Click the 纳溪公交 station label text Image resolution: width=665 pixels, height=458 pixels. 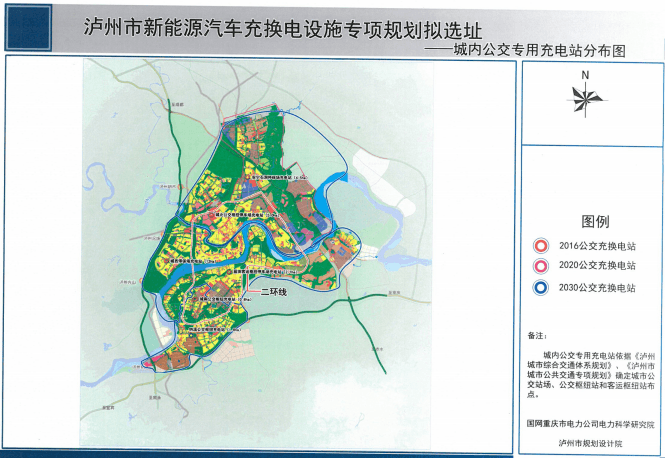coord(215,330)
